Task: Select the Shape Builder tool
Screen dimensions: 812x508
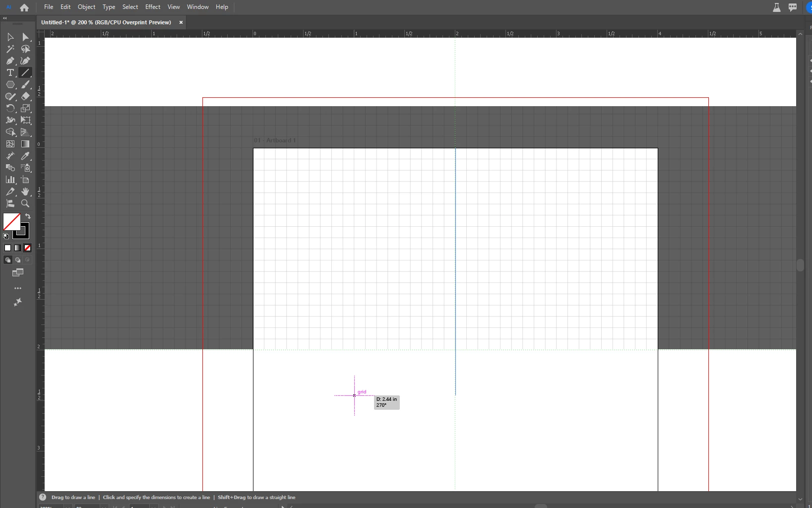Action: click(x=10, y=132)
